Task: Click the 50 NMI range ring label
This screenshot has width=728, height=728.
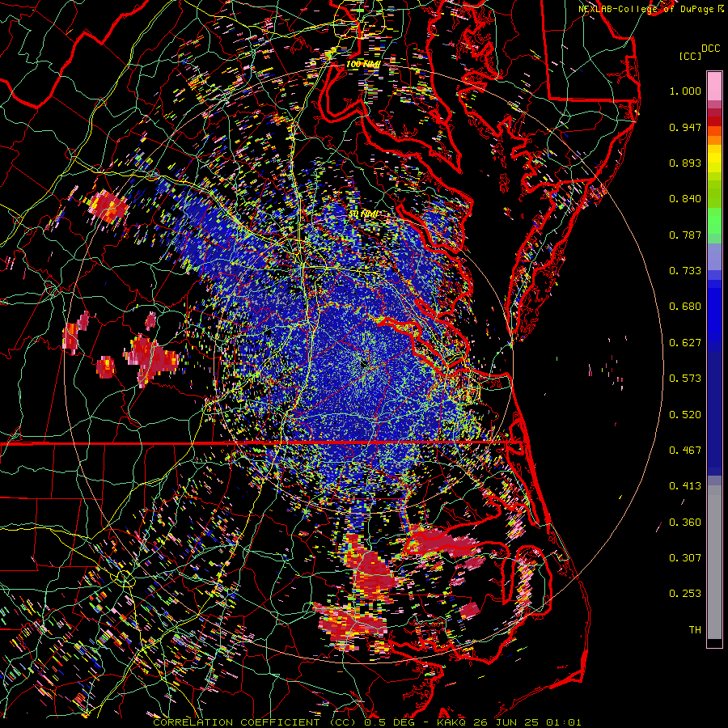Action: pos(363,214)
